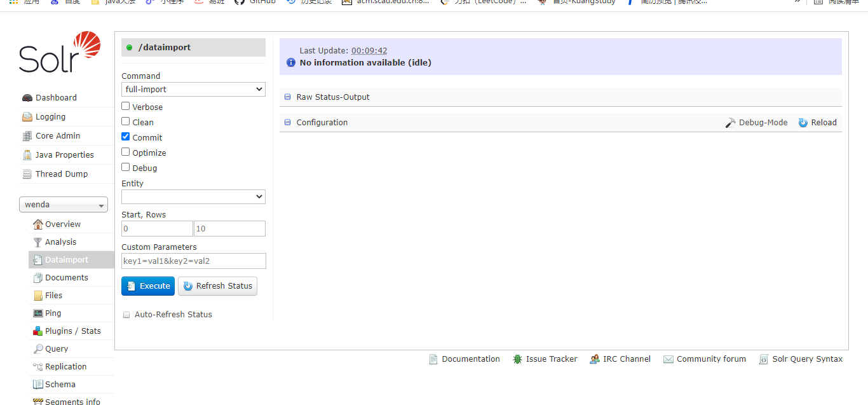Open the Community forum link

pos(711,359)
